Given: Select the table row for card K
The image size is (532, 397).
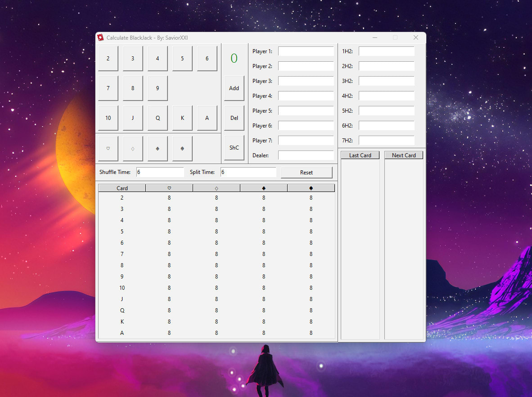Looking at the screenshot, I should pyautogui.click(x=216, y=322).
